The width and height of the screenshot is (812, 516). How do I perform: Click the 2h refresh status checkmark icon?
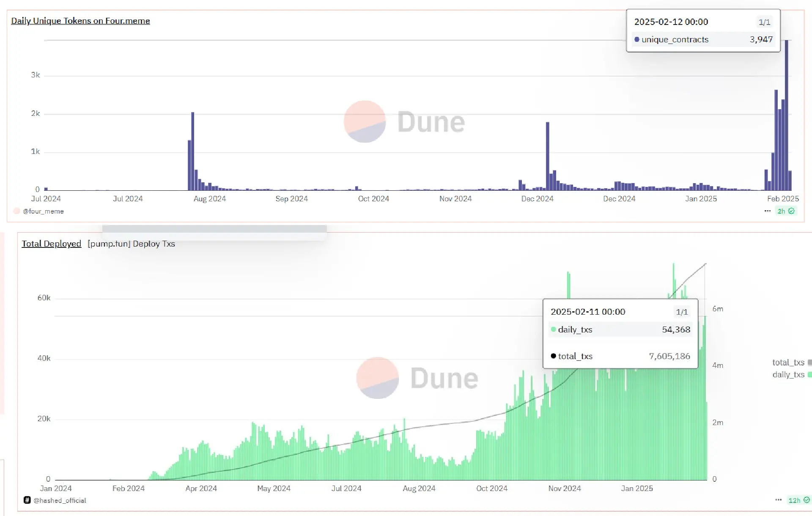(791, 211)
